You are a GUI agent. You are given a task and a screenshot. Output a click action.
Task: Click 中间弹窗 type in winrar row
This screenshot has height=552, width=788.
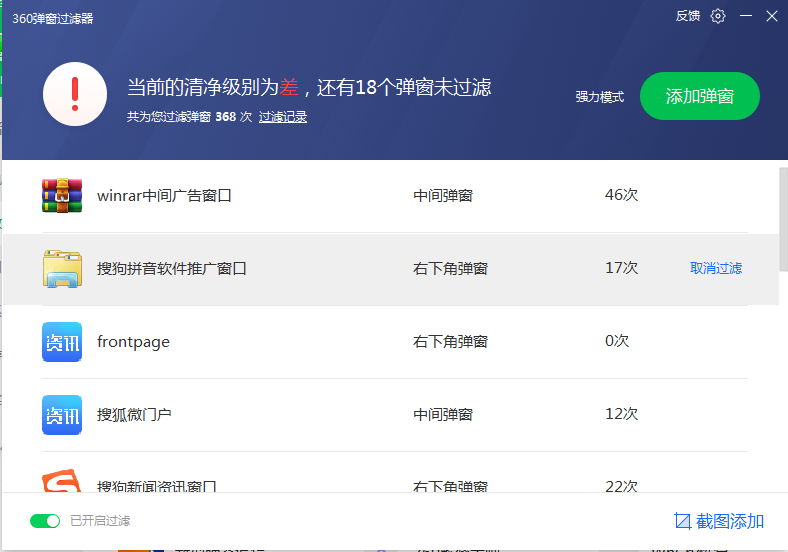[x=443, y=196]
